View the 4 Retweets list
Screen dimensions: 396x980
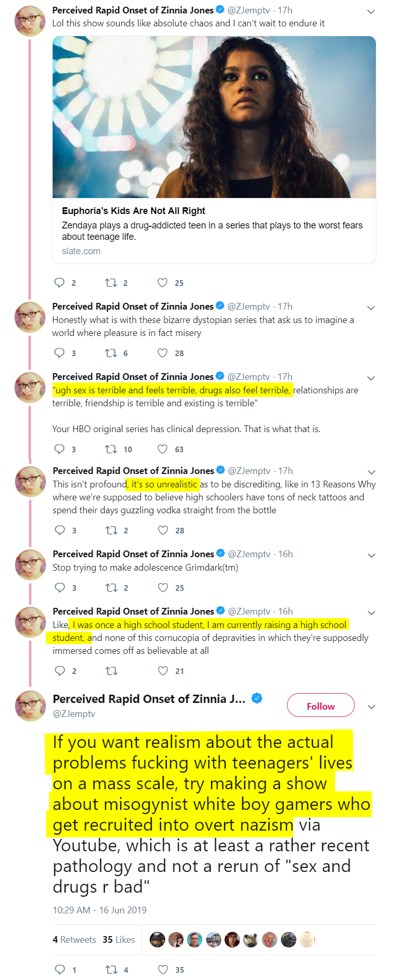[x=74, y=939]
